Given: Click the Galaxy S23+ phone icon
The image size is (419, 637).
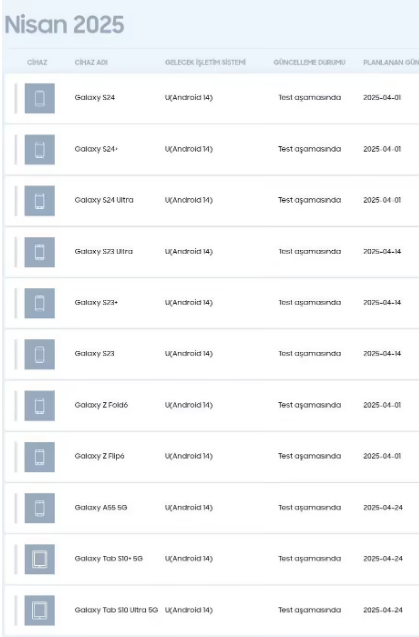Looking at the screenshot, I should pyautogui.click(x=39, y=303).
